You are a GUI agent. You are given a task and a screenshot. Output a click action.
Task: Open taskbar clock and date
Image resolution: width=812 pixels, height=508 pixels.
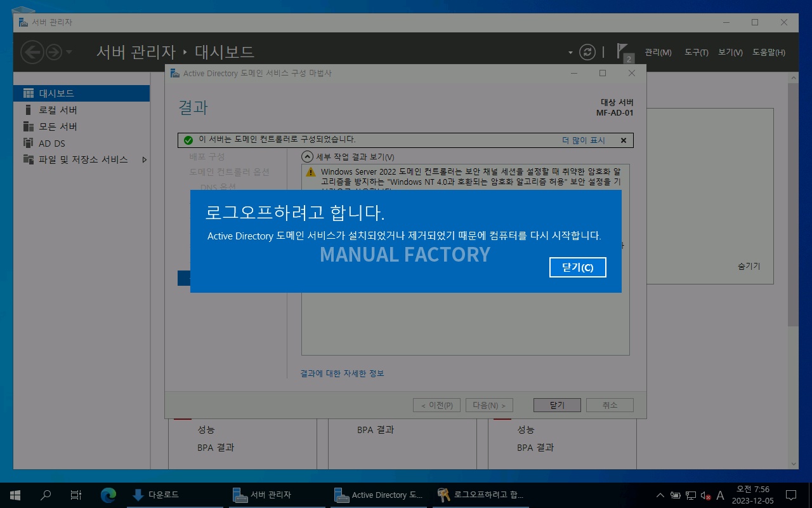[752, 495]
